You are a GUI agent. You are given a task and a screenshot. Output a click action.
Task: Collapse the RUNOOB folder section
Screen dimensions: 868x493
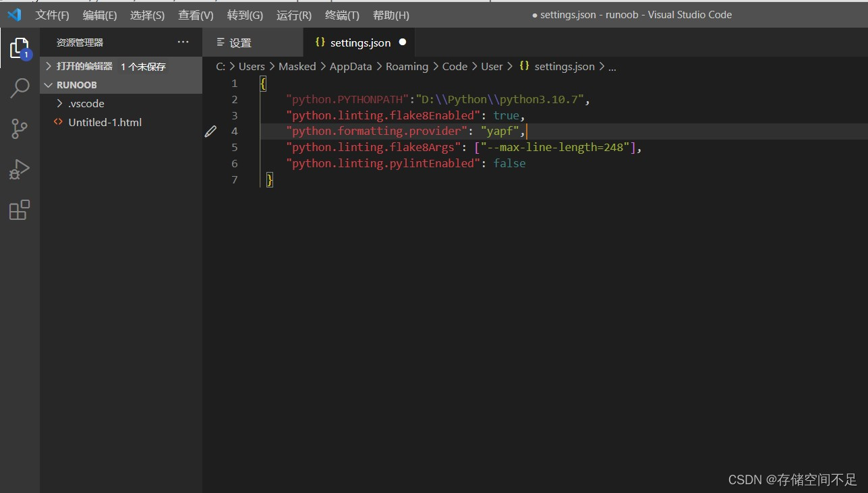(x=121, y=85)
